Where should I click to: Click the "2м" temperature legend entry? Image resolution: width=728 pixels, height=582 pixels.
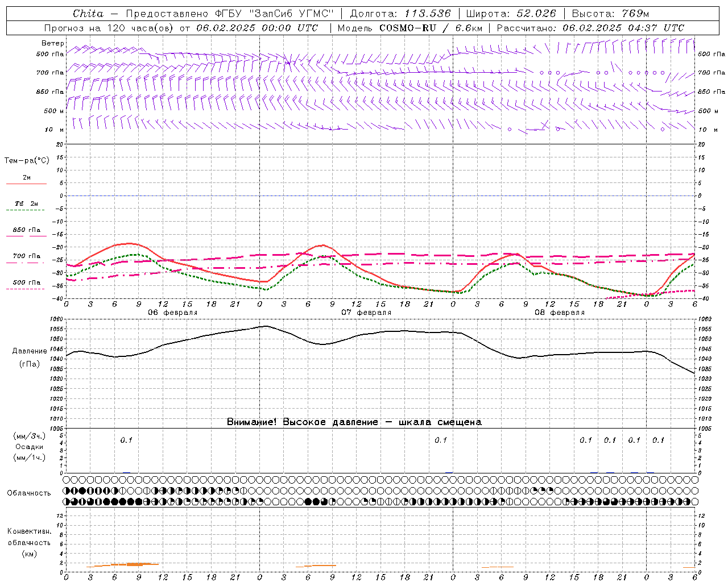[x=27, y=178]
